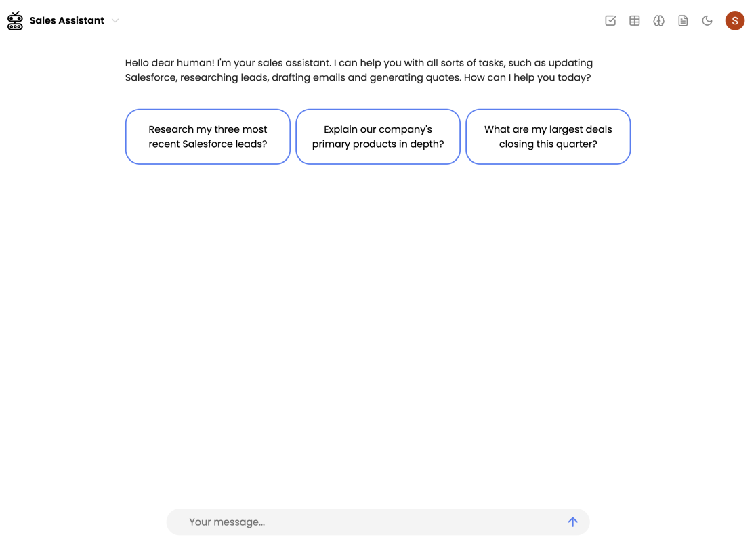The width and height of the screenshot is (756, 552).
Task: Send message with the blue arrow icon
Action: (x=572, y=522)
